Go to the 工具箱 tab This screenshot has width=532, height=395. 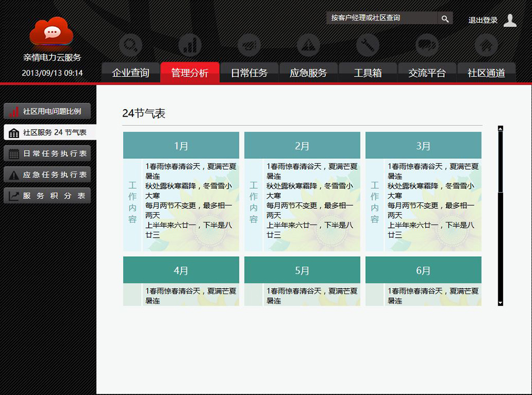(x=368, y=73)
